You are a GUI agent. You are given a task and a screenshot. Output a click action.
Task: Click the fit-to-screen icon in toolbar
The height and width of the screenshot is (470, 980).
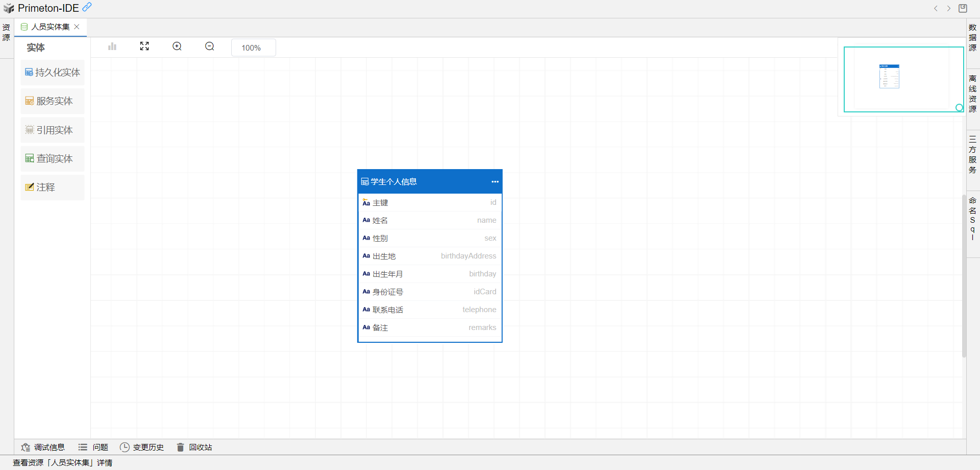(x=144, y=46)
